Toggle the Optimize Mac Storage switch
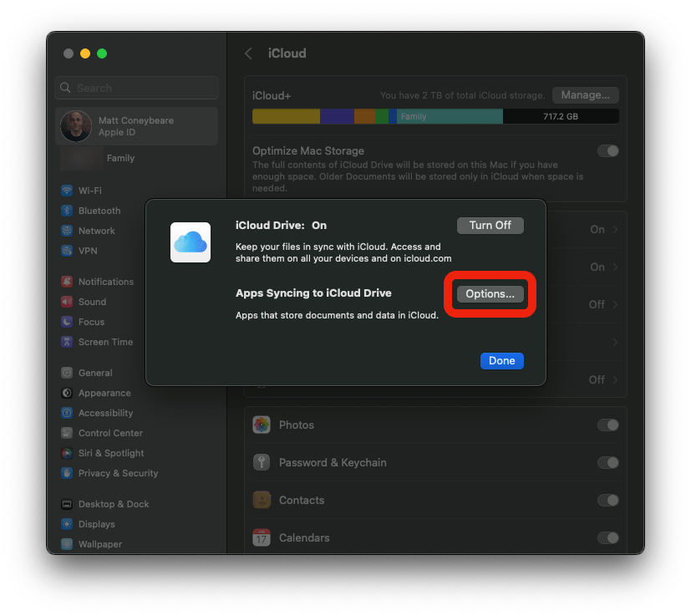Screen dimensions: 691x616 click(x=607, y=151)
